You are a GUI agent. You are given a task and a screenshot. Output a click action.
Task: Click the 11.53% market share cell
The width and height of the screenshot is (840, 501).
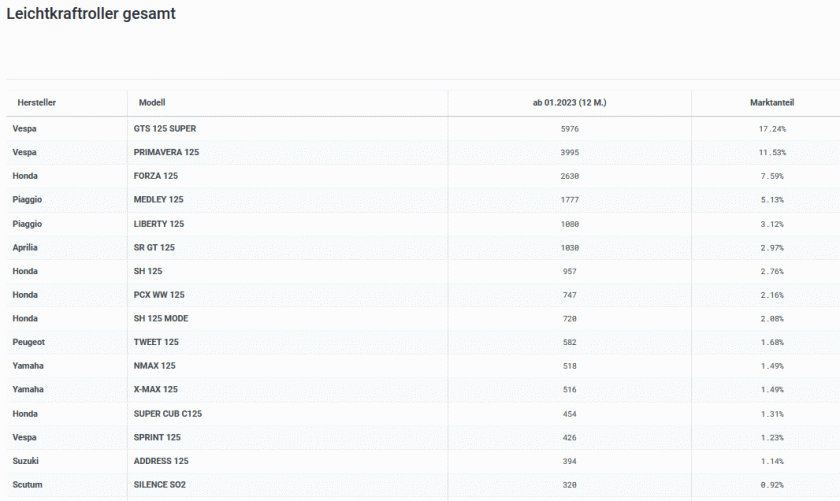tap(772, 153)
